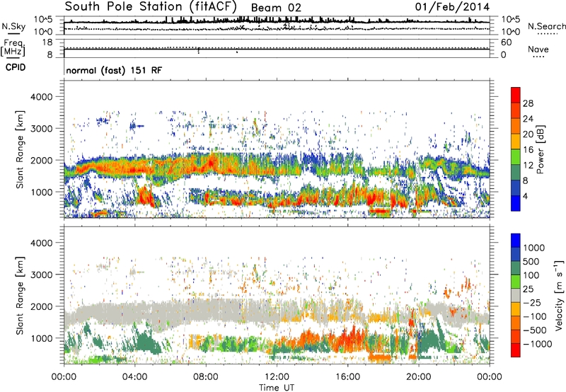Image resolution: width=566 pixels, height=392 pixels.
Task: Click the 'CPID' label
Action: pyautogui.click(x=16, y=67)
